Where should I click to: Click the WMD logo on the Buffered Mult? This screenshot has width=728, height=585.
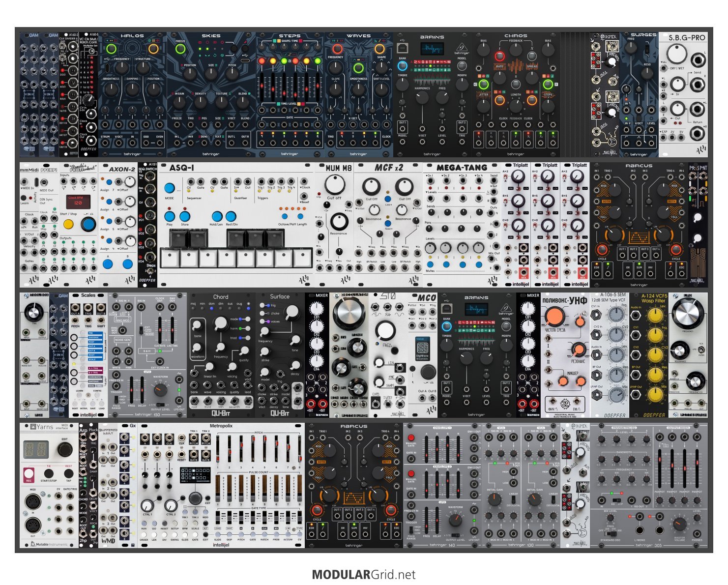tap(108, 541)
